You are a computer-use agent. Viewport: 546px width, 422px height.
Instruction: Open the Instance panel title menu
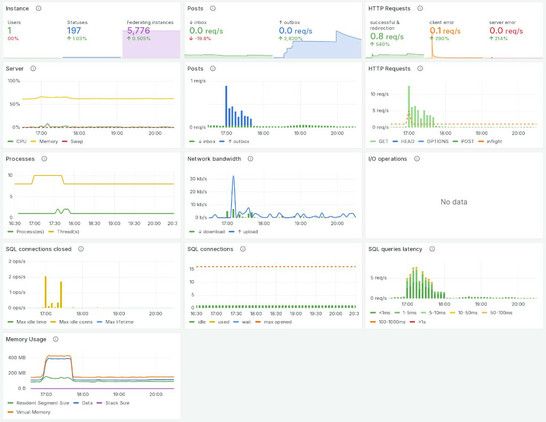17,8
